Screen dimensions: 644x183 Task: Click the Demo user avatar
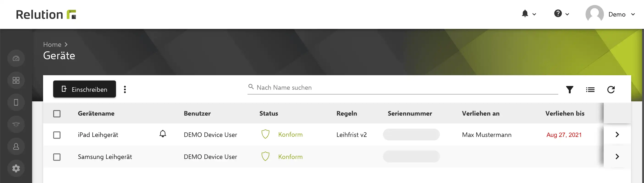594,14
